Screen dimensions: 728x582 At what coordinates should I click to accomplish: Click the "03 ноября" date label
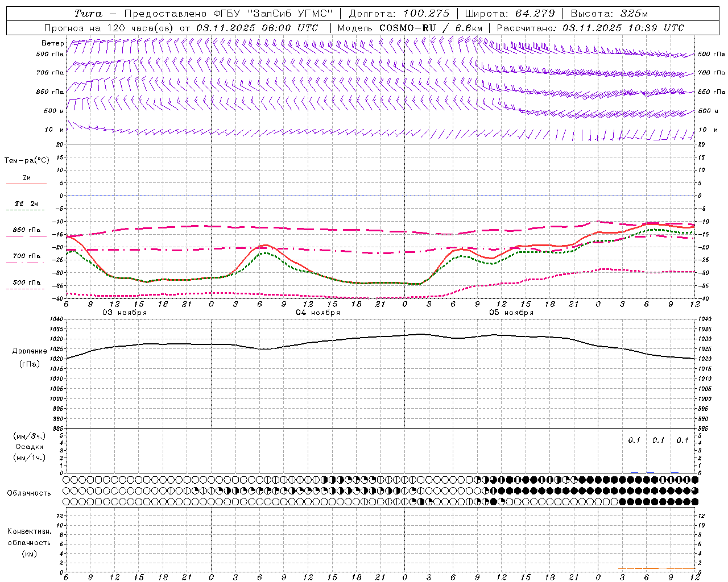click(125, 313)
